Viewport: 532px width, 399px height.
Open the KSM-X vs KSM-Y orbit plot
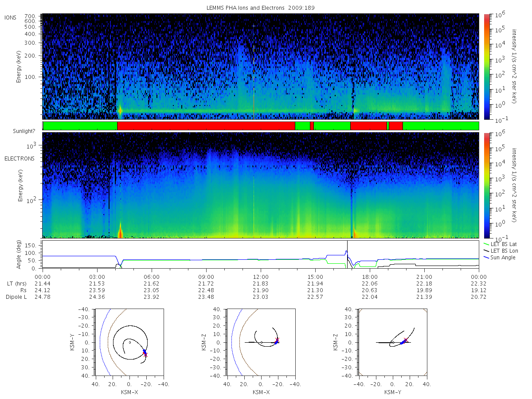point(129,342)
